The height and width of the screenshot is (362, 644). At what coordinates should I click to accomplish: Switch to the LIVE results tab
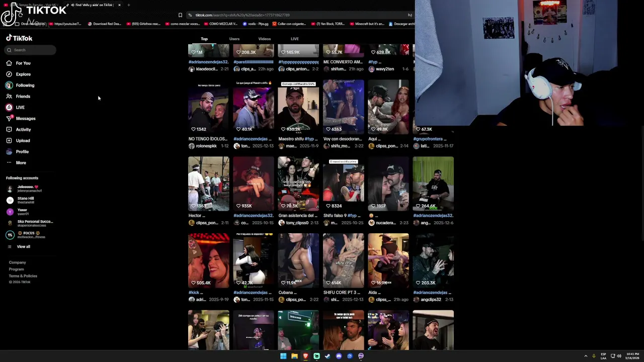(295, 39)
